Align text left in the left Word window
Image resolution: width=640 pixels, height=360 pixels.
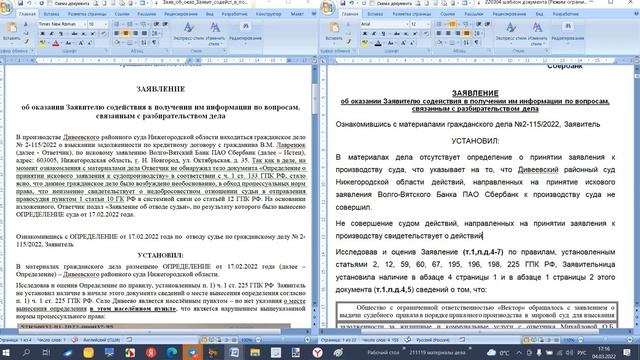tap(116, 33)
